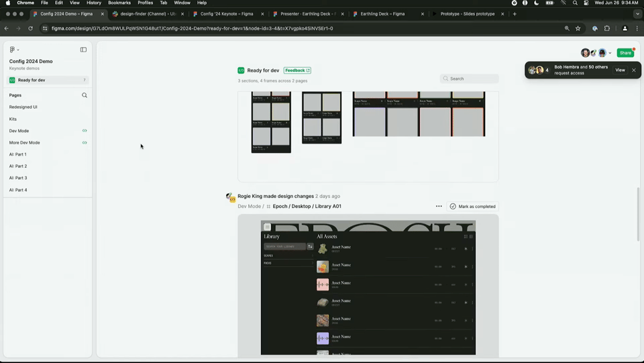Switch to the design-finder (Channel) tab
Screen dimensions: 644x363
[148, 14]
